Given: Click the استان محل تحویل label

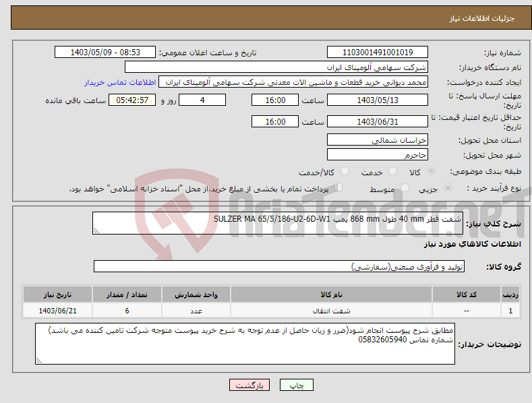Looking at the screenshot, I should [490, 140].
